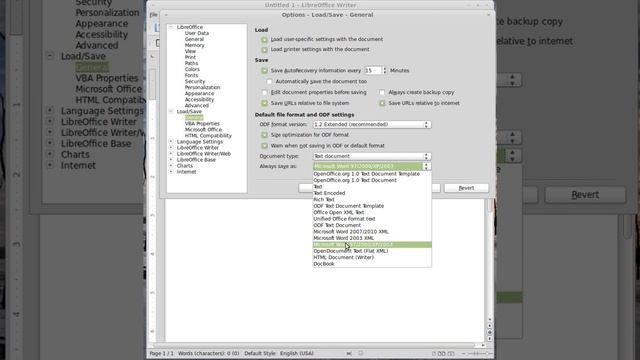This screenshot has width=640, height=360.
Task: Toggle Save URLs relative to internet
Action: (x=382, y=103)
